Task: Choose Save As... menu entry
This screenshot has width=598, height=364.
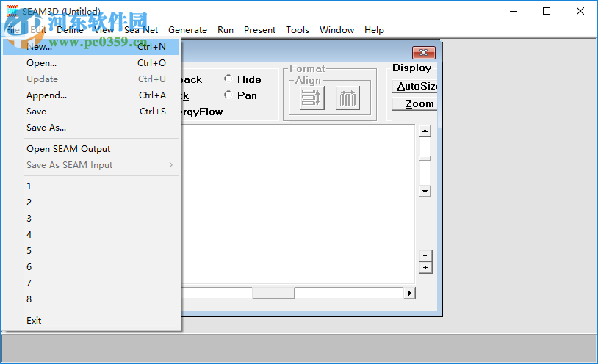Action: [91, 128]
